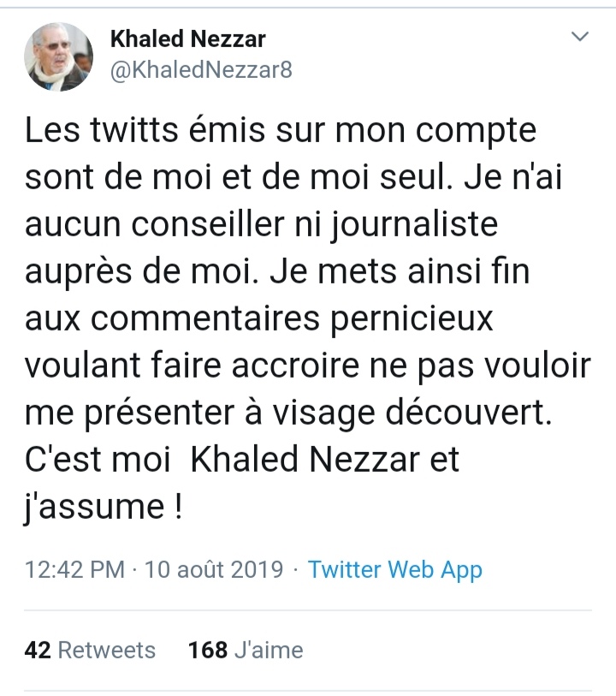616x696 pixels.
Task: Open the Khaled Nezzar display name header
Action: click(187, 39)
